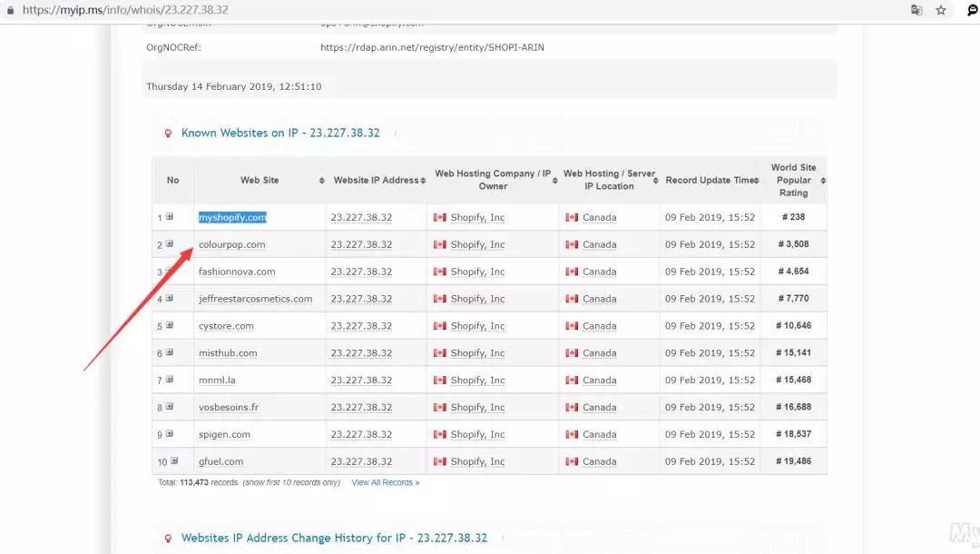Click the browser address bar URL

(x=127, y=10)
